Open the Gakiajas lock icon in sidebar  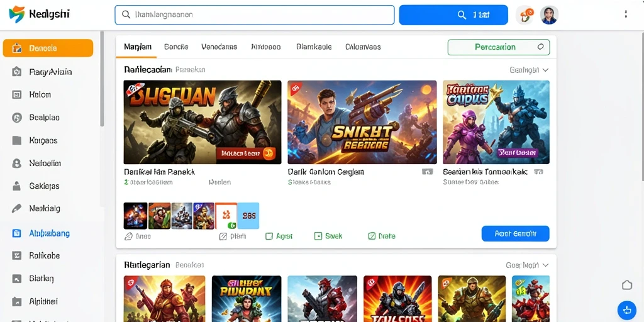click(x=17, y=186)
